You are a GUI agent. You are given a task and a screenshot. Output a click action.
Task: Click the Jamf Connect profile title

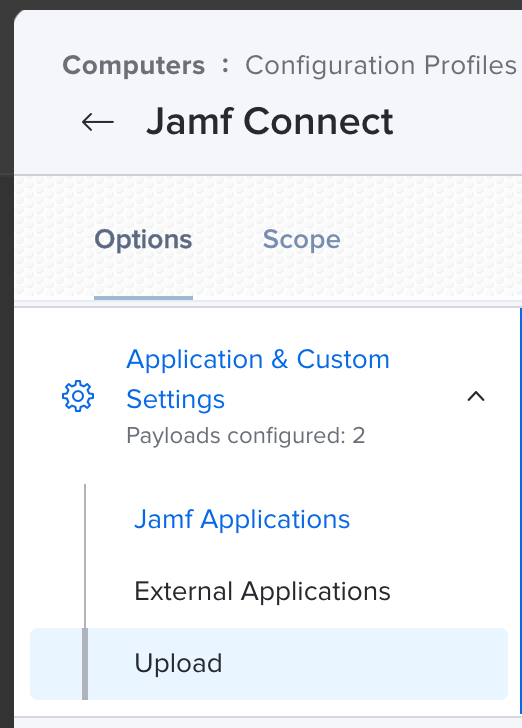270,122
